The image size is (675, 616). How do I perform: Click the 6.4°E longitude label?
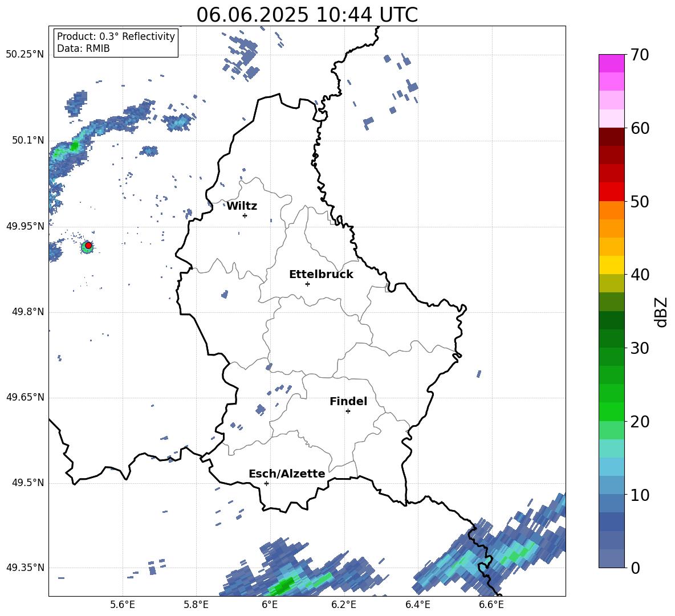pos(417,605)
